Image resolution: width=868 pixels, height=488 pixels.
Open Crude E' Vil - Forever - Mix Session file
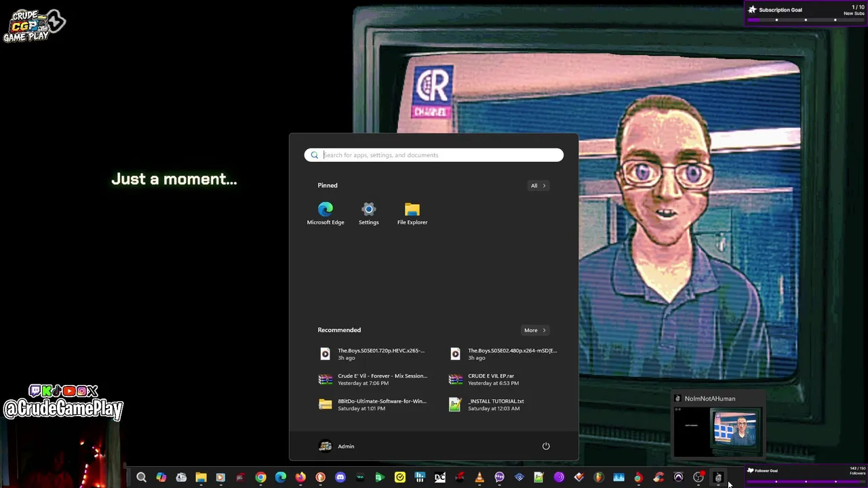372,379
